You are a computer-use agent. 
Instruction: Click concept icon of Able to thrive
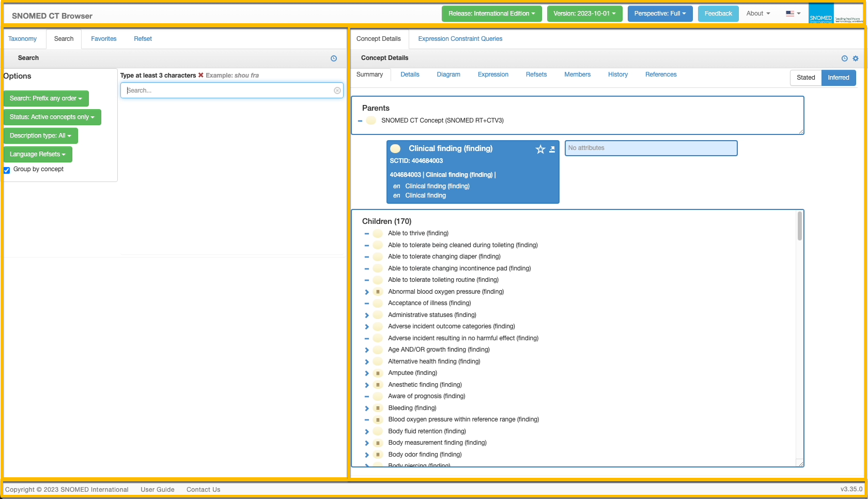378,233
